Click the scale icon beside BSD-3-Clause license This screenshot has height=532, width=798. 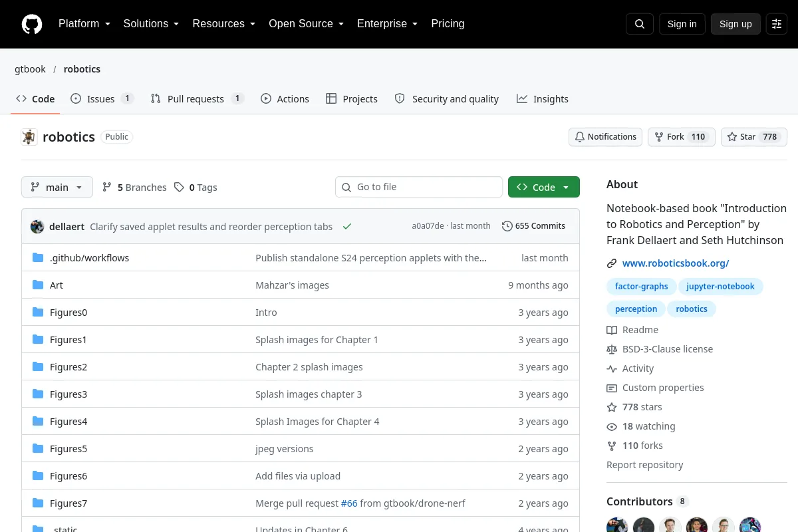[612, 349]
